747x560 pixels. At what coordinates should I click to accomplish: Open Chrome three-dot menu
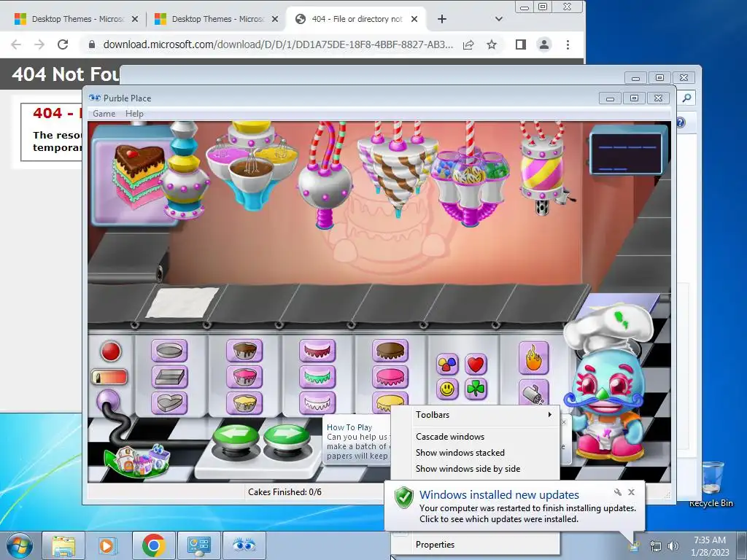tap(568, 44)
